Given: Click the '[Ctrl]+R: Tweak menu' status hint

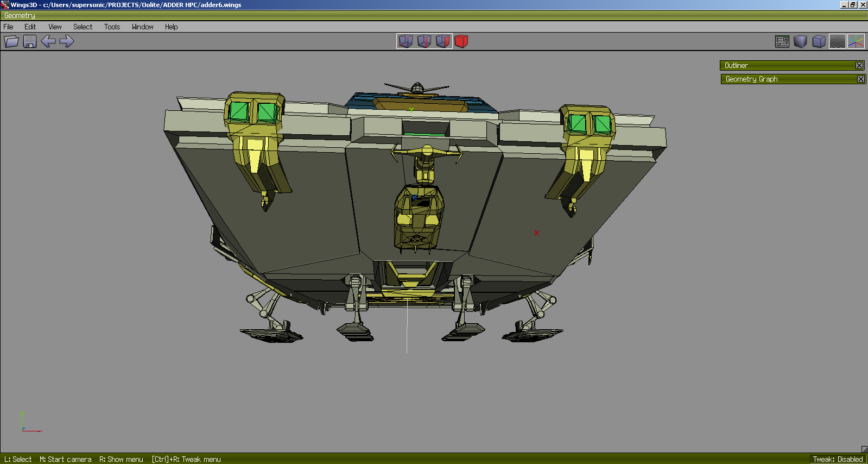Looking at the screenshot, I should pyautogui.click(x=186, y=459).
